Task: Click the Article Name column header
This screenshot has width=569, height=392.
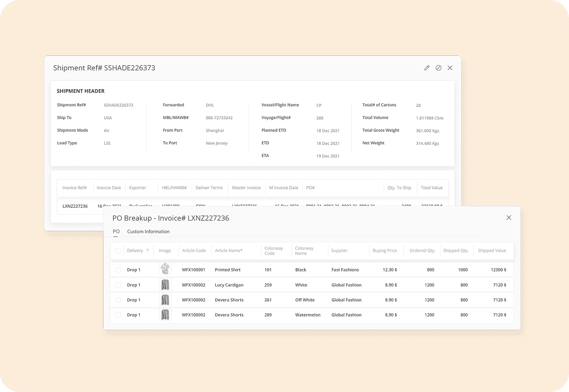Action: pos(229,251)
